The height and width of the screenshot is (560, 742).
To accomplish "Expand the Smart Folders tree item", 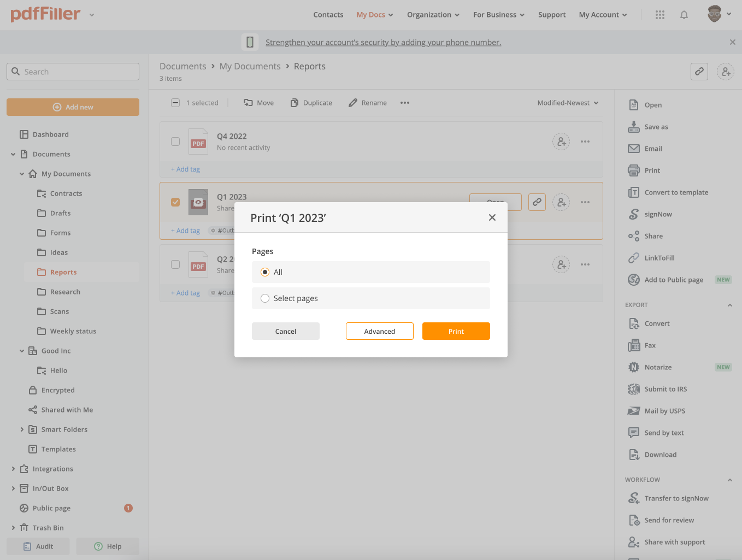I will 22,429.
